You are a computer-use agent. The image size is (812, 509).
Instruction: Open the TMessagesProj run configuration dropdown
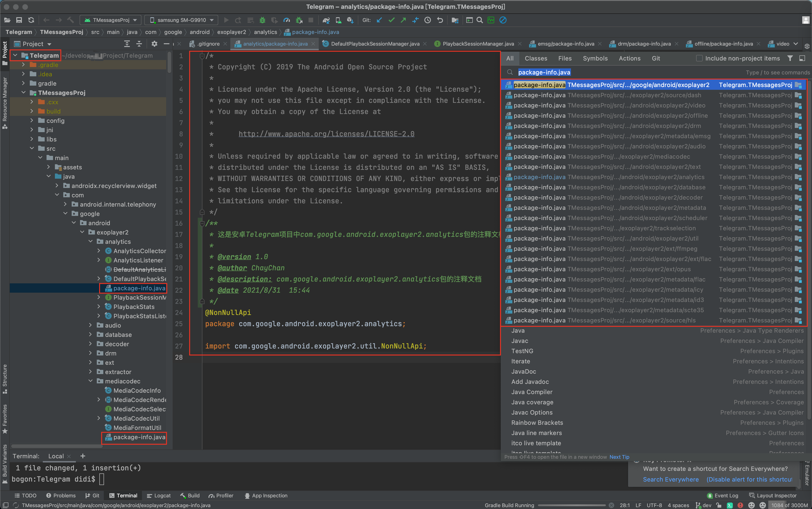tap(111, 20)
